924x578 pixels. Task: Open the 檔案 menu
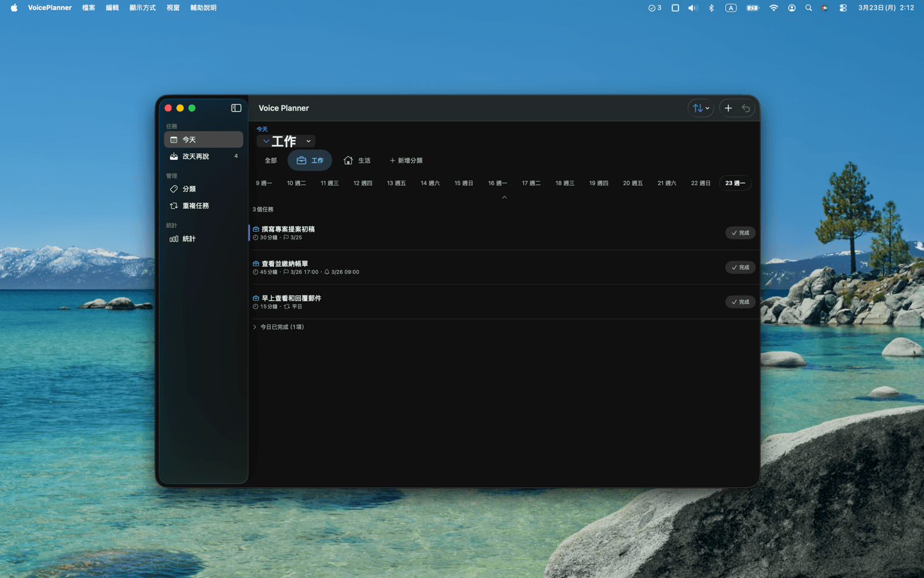coord(89,7)
